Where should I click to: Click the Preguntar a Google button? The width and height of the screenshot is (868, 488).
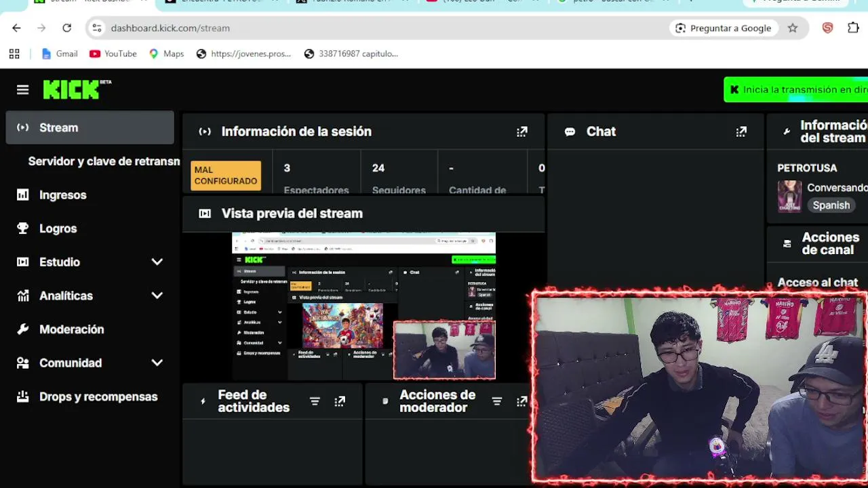coord(723,28)
